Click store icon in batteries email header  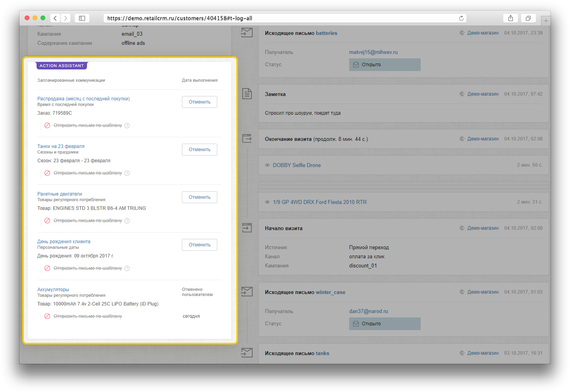point(462,33)
